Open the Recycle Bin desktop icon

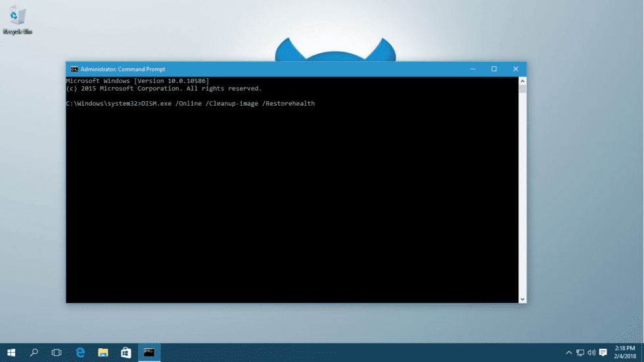pyautogui.click(x=18, y=18)
